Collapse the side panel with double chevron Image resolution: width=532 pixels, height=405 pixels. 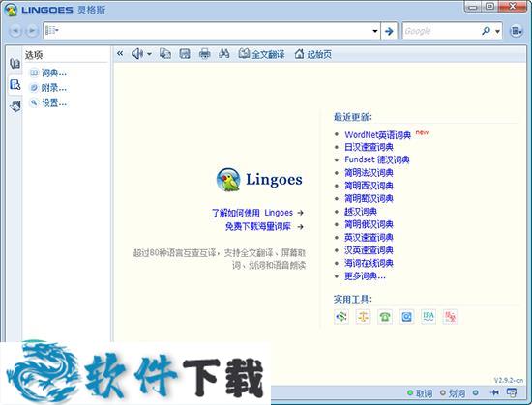[x=120, y=53]
